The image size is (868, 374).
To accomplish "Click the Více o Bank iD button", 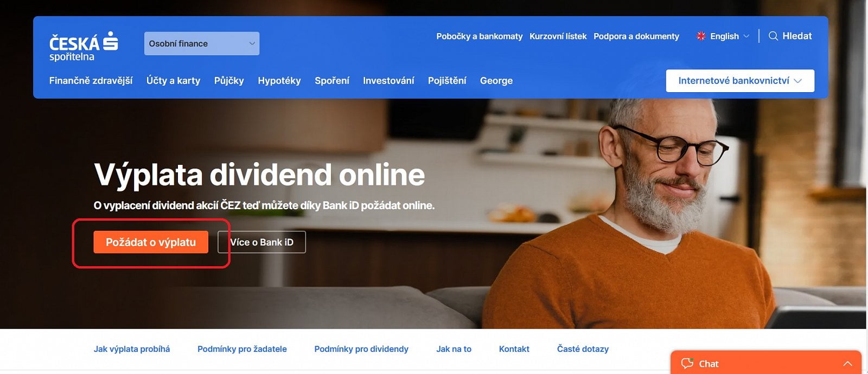I will pos(261,242).
